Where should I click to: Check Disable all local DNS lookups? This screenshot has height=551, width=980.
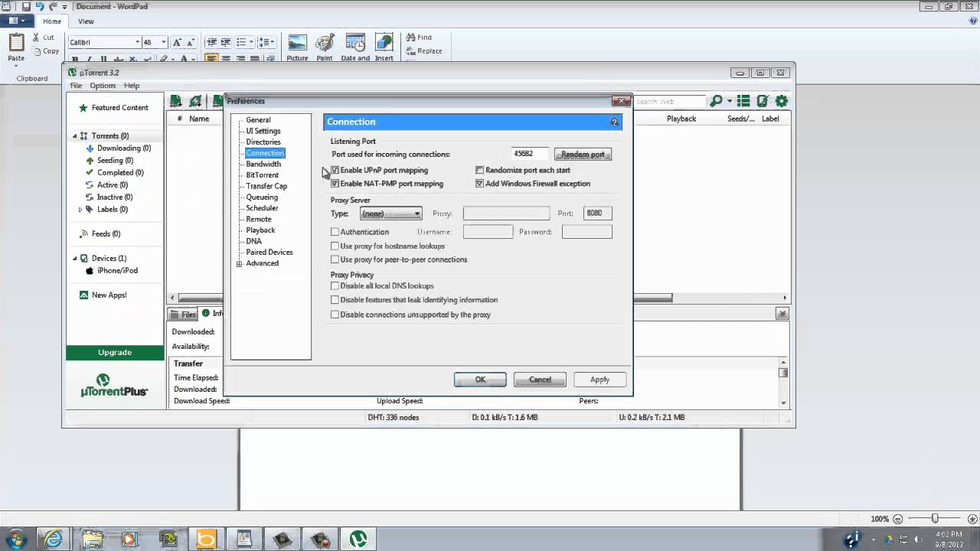335,286
